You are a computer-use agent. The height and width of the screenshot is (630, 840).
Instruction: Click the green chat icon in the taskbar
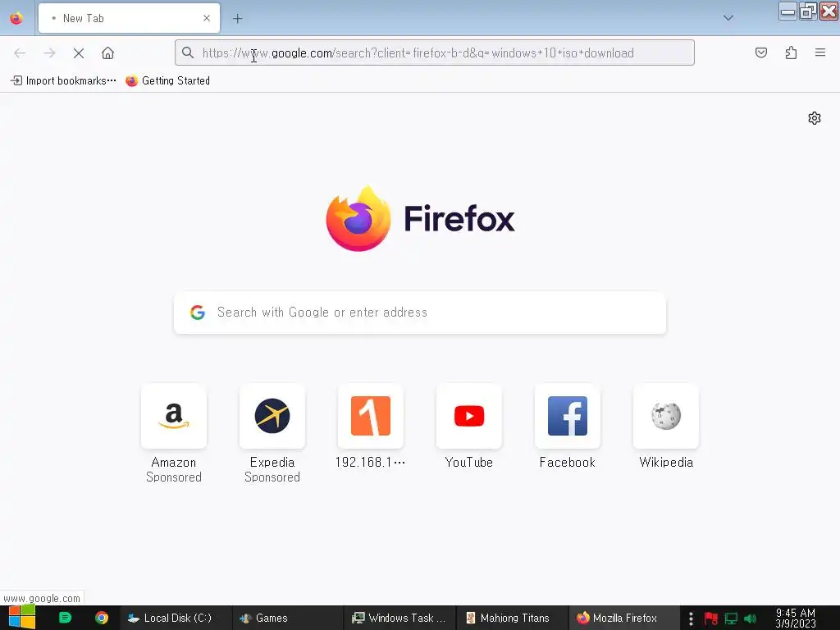(x=65, y=618)
